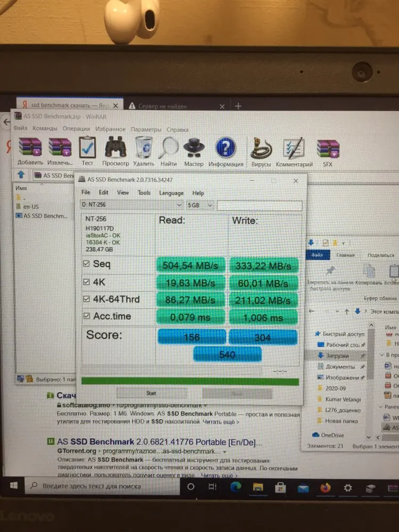Collapse the 'В про...' group in Explorer
This screenshot has height=532, width=399.
(x=381, y=355)
